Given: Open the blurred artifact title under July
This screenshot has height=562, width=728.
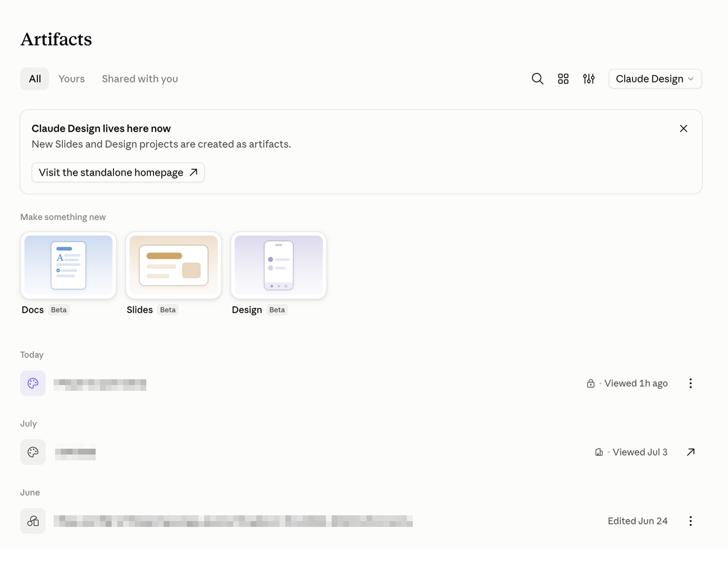Looking at the screenshot, I should (x=75, y=453).
